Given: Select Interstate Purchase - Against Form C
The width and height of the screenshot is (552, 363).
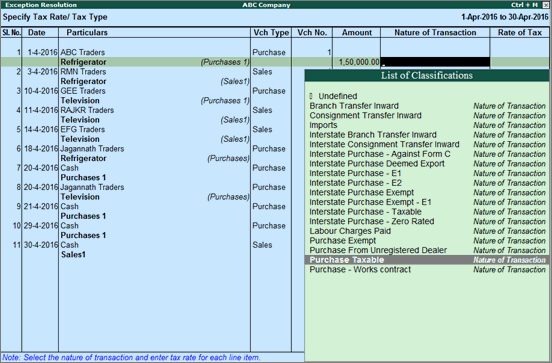Looking at the screenshot, I should (427, 154).
